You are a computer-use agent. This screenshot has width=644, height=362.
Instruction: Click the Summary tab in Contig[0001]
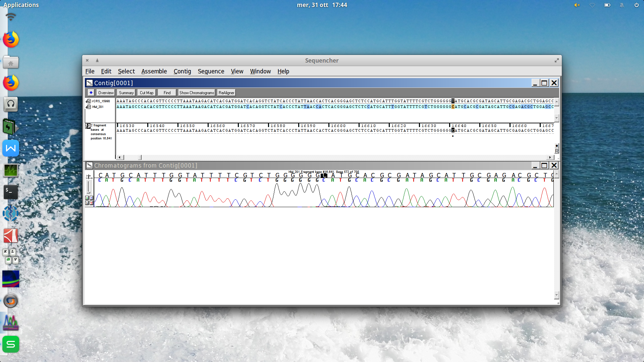tap(126, 93)
